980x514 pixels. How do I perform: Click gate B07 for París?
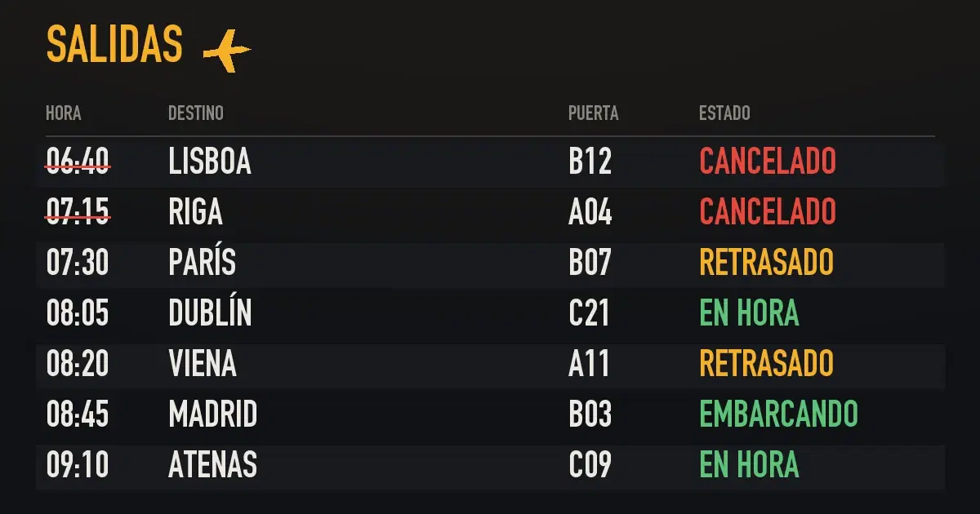tap(590, 263)
